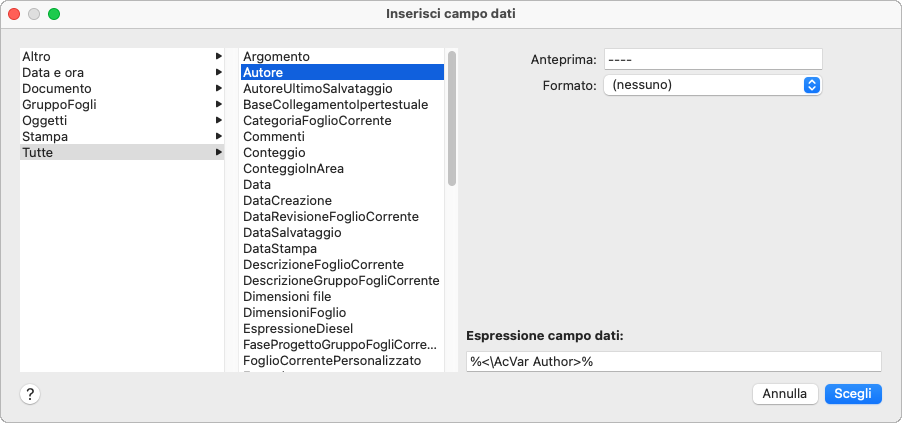Expand the Stampa category arrow

218,136
